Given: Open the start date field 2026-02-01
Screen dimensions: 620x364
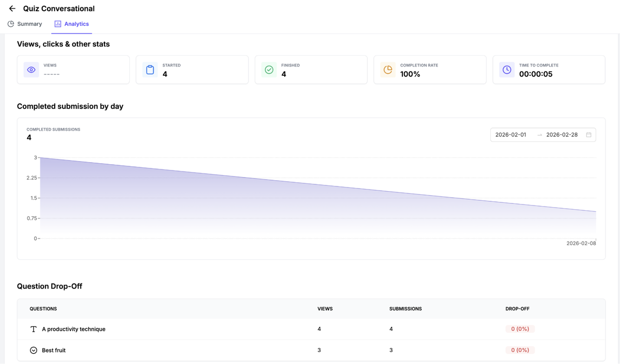Looking at the screenshot, I should [510, 134].
